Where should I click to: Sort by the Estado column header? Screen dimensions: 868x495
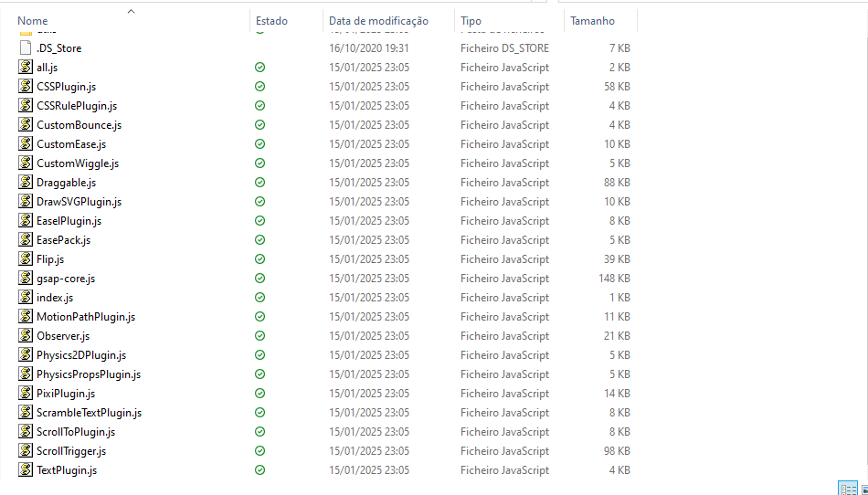(271, 21)
